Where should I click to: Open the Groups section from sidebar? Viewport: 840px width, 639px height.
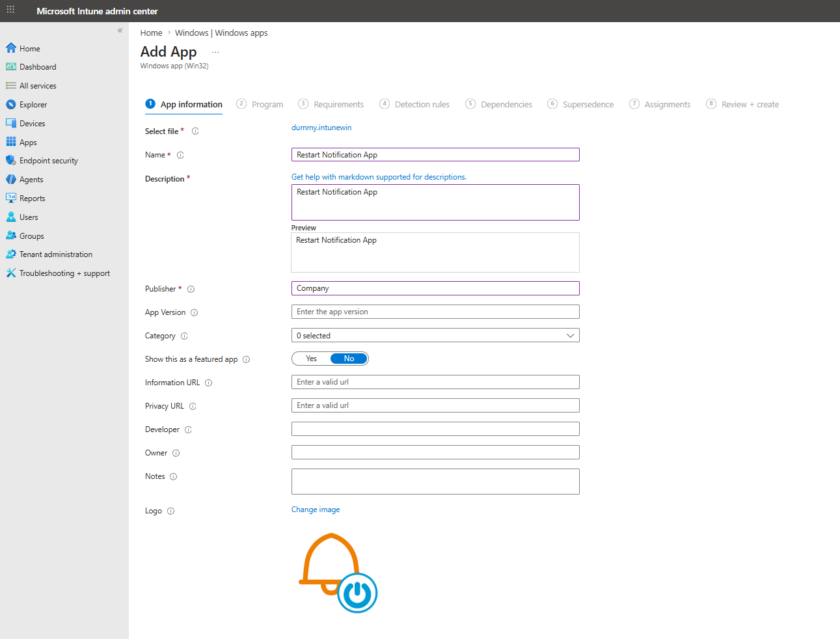(x=31, y=235)
